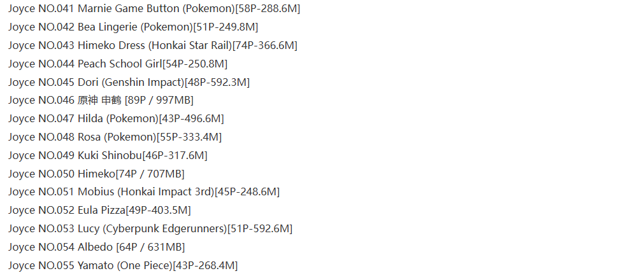Click the Joyce NO.041 Marnie Game Button entry

154,9
